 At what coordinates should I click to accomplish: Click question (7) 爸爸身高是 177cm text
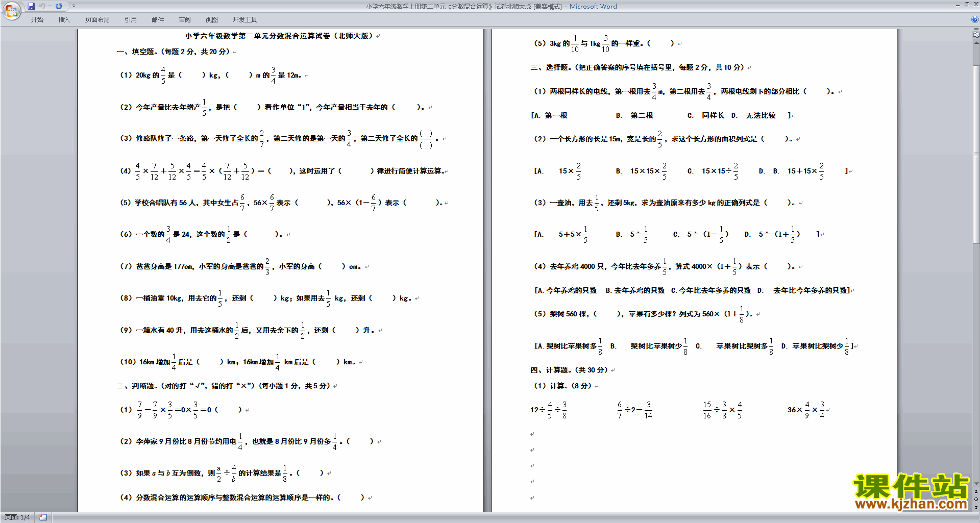click(x=240, y=266)
